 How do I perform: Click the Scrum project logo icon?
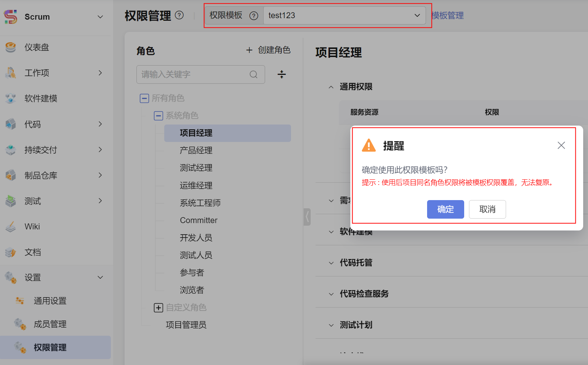[x=10, y=17]
